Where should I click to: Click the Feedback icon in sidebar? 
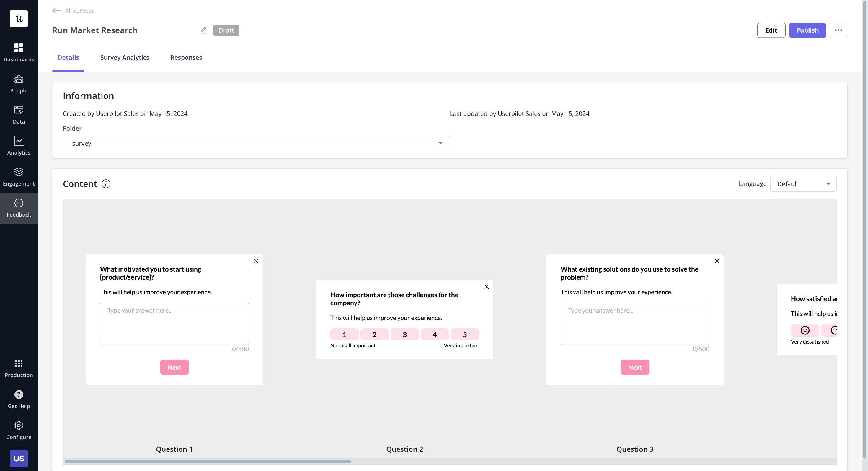coord(19,208)
